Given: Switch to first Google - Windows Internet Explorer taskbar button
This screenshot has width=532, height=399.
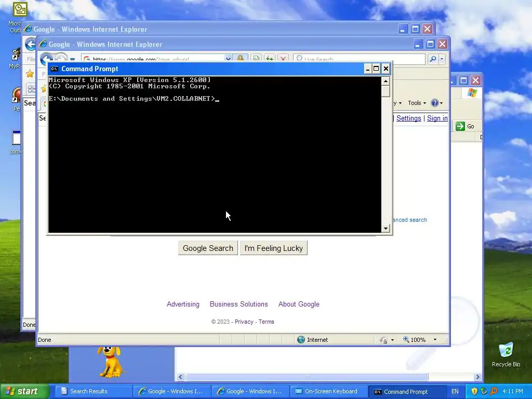Looking at the screenshot, I should [x=171, y=392].
